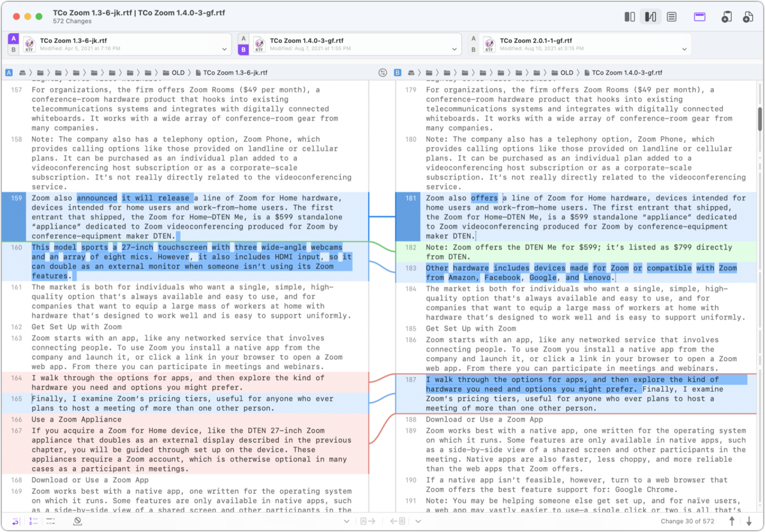Click the disk icon in left path bar

22,73
